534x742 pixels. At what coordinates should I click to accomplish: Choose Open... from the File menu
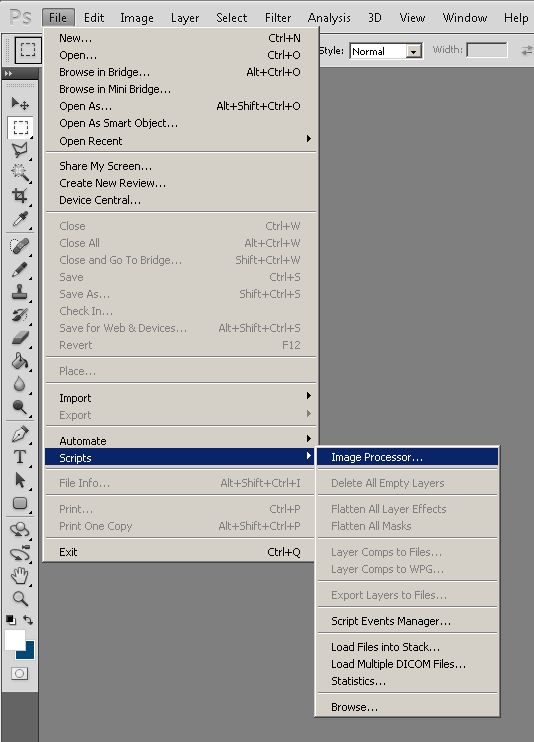(181, 55)
